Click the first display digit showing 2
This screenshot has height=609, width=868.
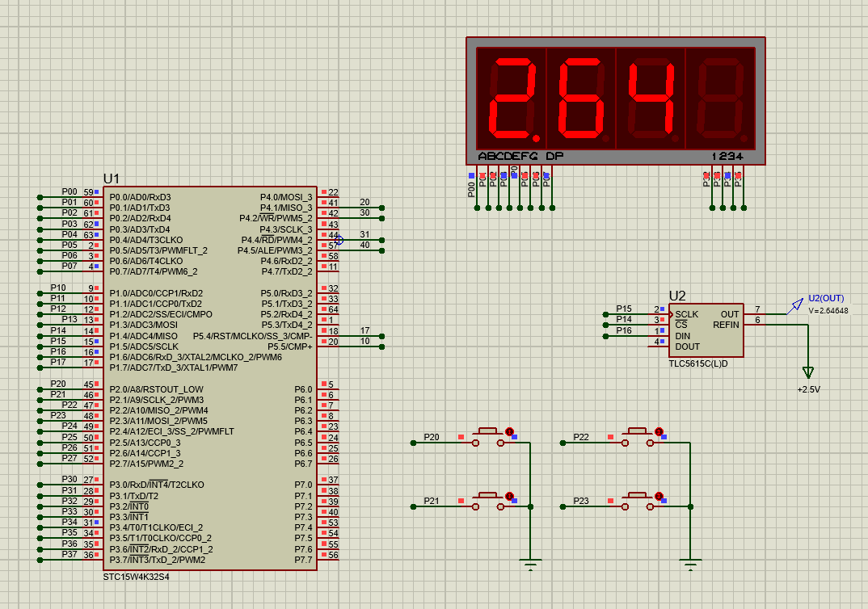click(511, 98)
